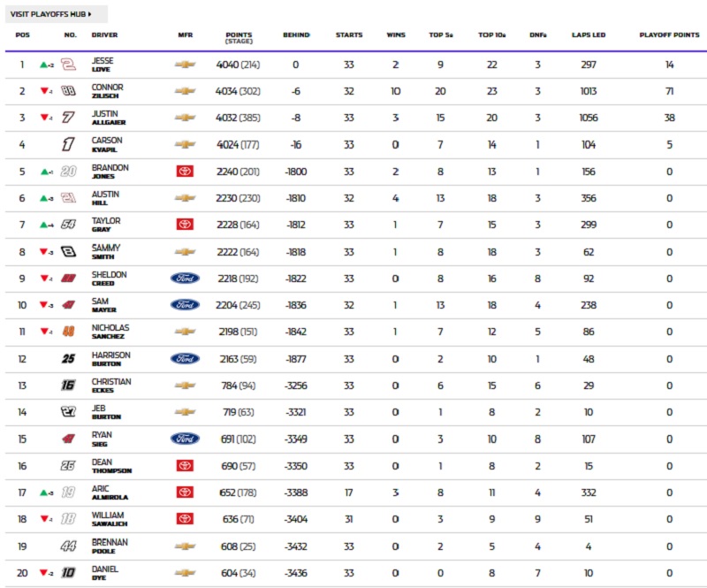Select the points value 4040 (214)
This screenshot has height=588, width=707.
point(238,65)
